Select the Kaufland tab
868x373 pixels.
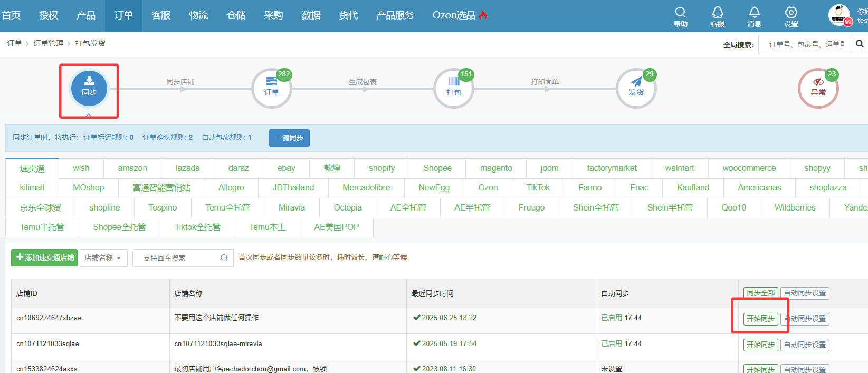coord(693,187)
